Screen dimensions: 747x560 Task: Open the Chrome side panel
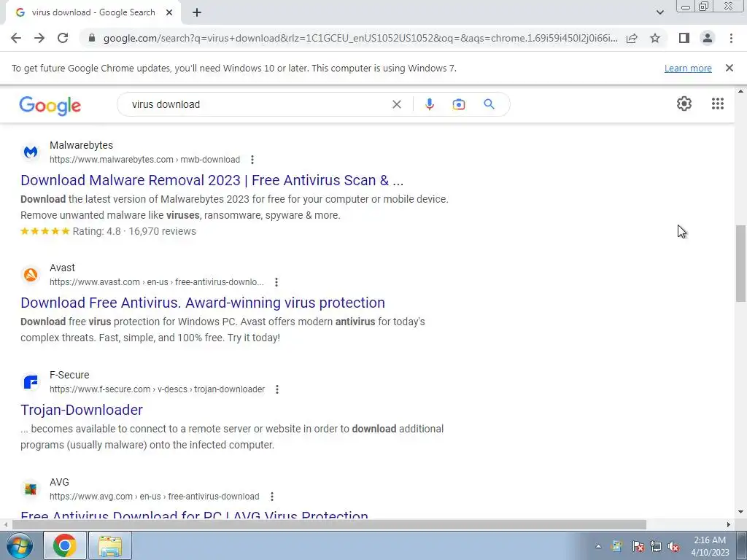click(x=684, y=38)
